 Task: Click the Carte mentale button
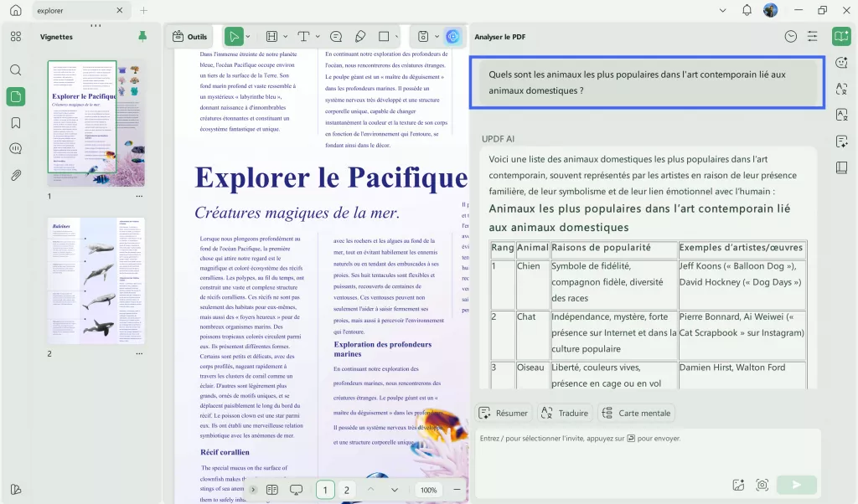tap(636, 413)
